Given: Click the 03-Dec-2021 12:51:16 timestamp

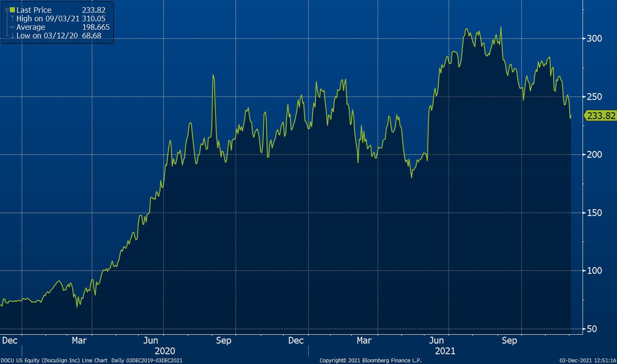Looking at the screenshot, I should tap(588, 361).
